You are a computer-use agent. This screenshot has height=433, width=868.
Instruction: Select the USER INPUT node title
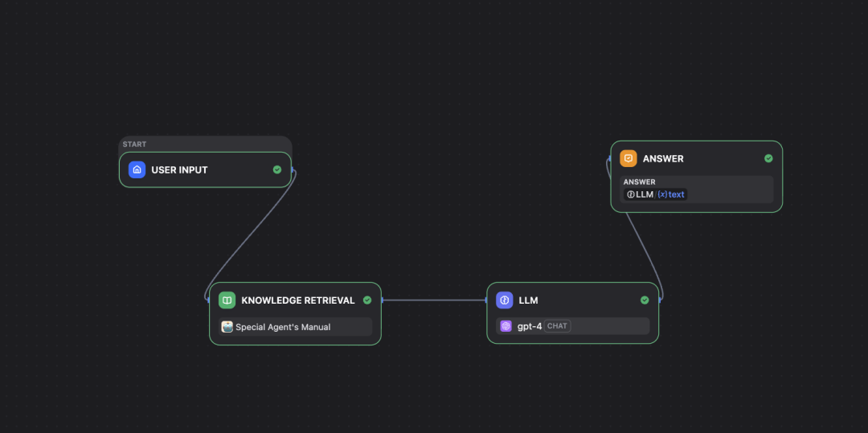click(x=179, y=170)
